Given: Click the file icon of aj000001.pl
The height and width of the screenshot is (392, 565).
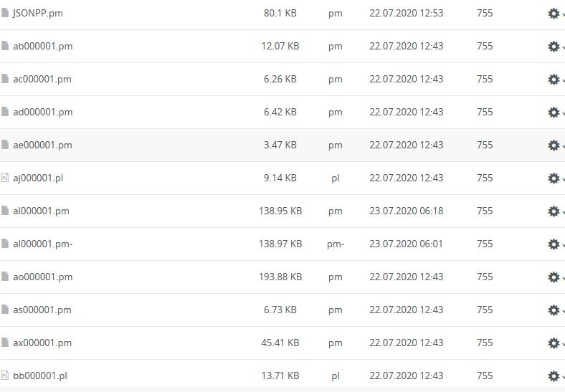Looking at the screenshot, I should (x=5, y=178).
